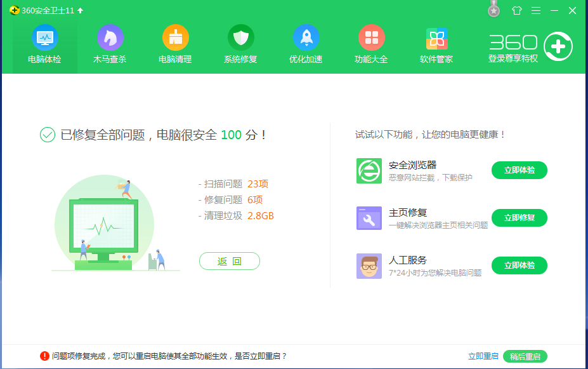The image size is (588, 369).
Task: Switch to 电脑清理 cleanup tab
Action: (175, 44)
